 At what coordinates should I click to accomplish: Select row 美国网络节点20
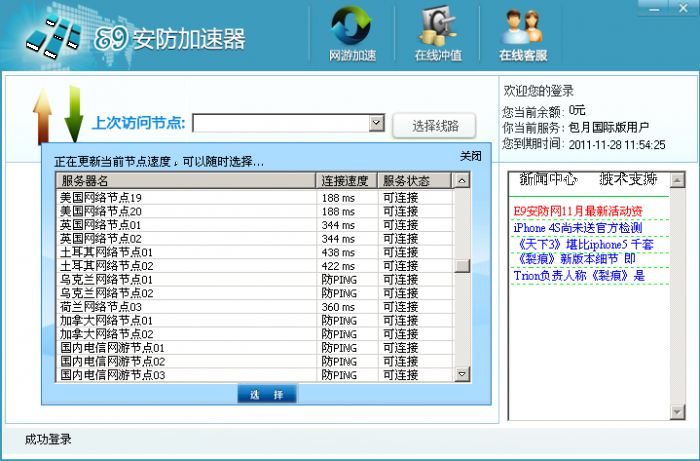[x=254, y=211]
